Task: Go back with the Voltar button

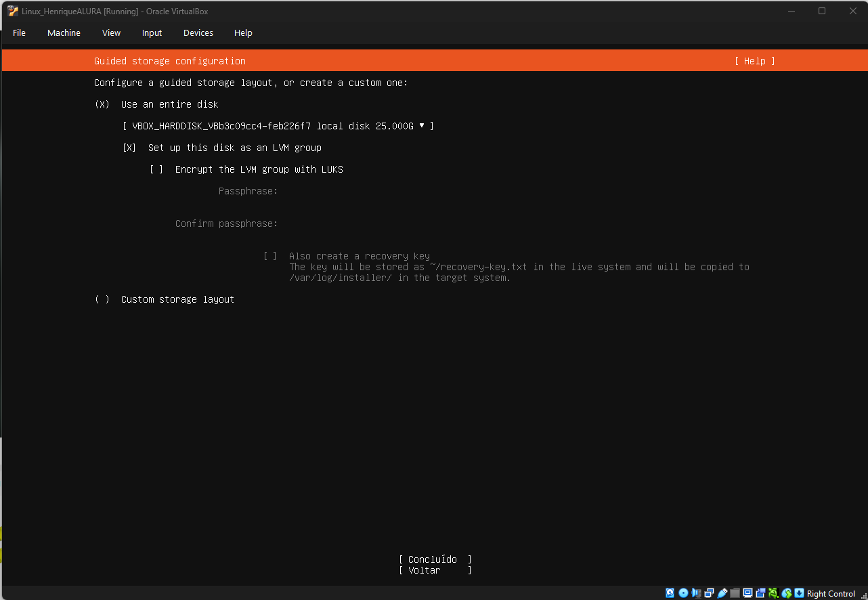Action: click(435, 570)
